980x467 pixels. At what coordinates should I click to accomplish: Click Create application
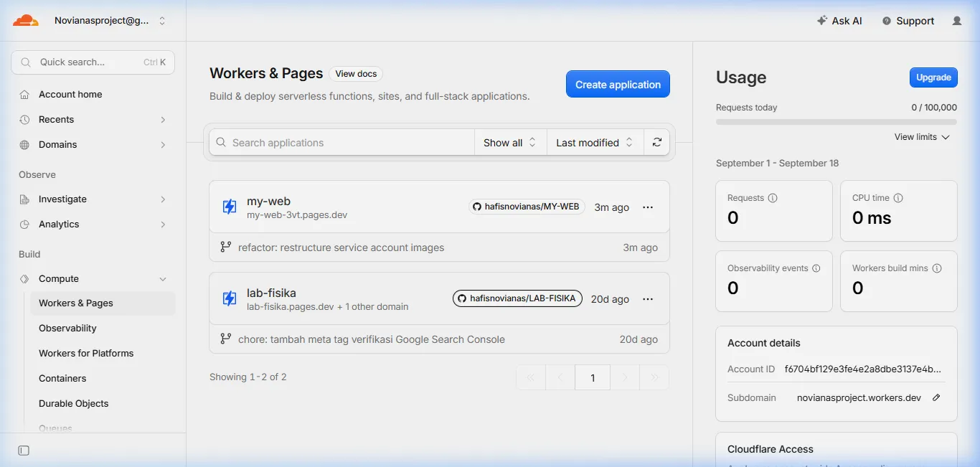[618, 84]
